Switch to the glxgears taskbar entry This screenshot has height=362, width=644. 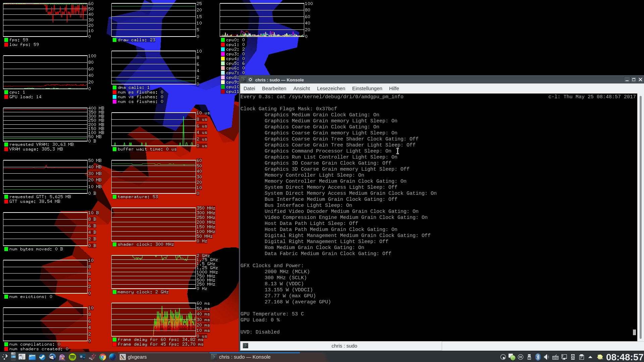(133, 357)
